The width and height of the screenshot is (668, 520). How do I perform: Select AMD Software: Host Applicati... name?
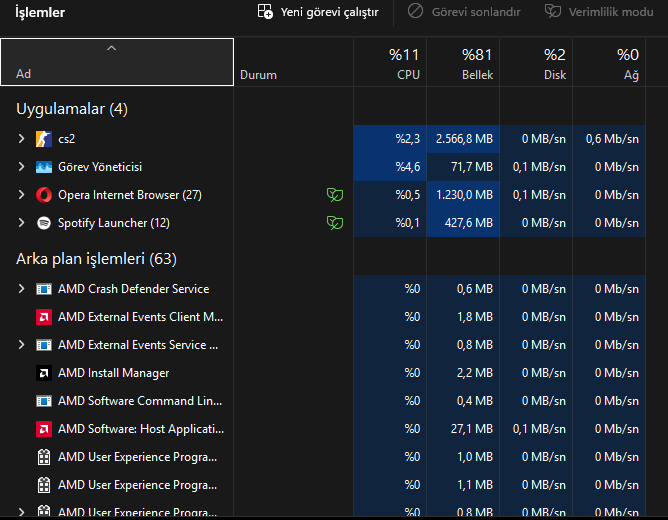pos(141,429)
